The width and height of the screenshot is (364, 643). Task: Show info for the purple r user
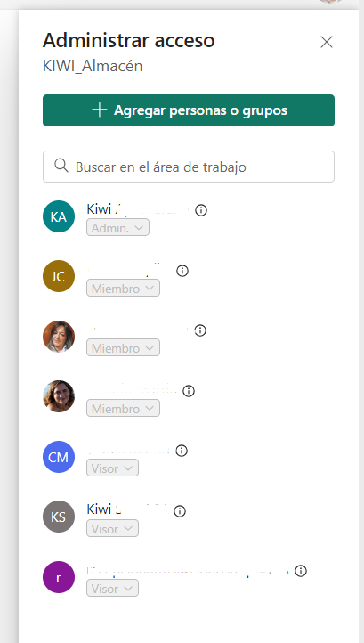(x=301, y=571)
